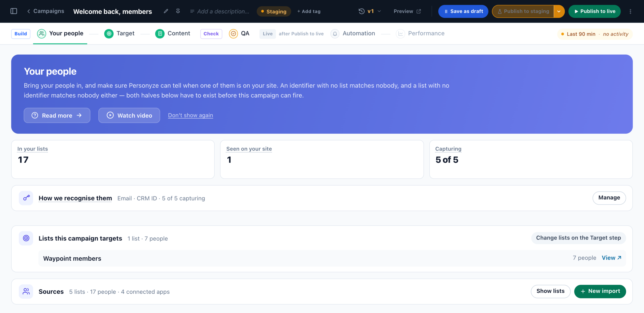Click the campaign targets bullseye icon

tap(26, 238)
